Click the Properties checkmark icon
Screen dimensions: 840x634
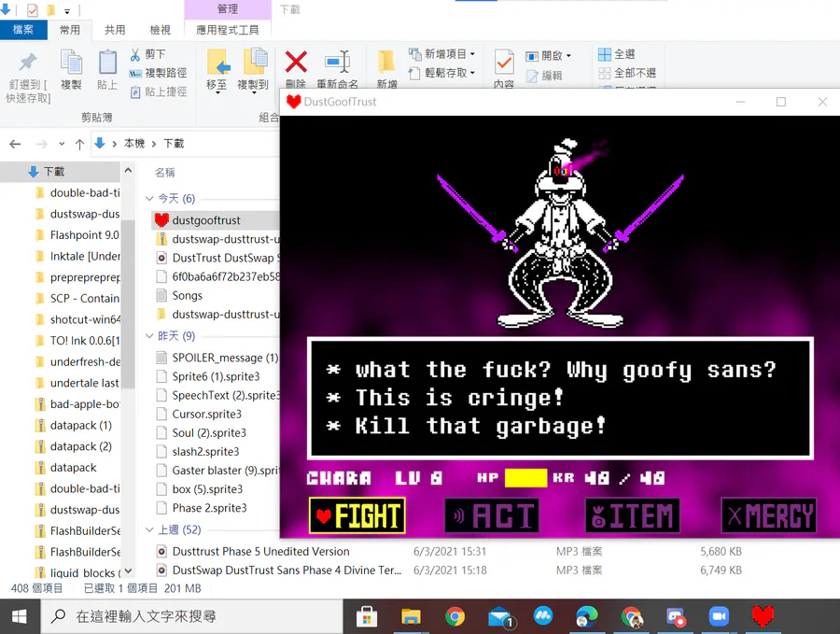tap(504, 63)
